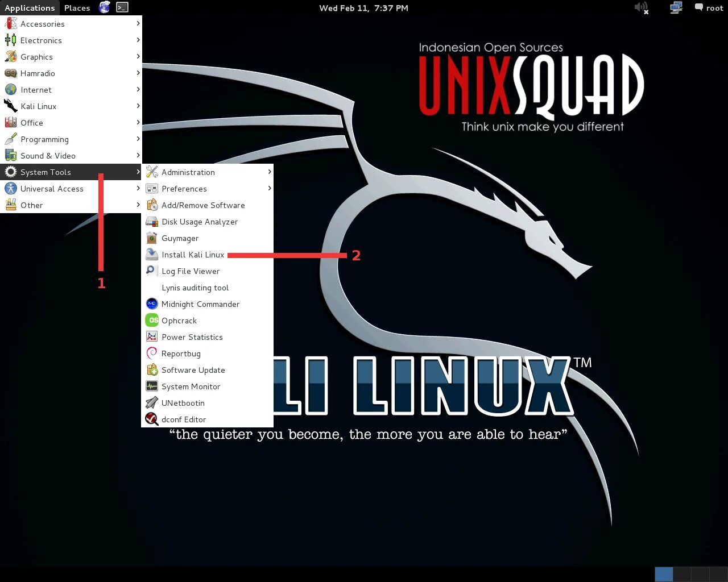Click the Sound & Video icon
The width and height of the screenshot is (728, 582).
point(11,156)
